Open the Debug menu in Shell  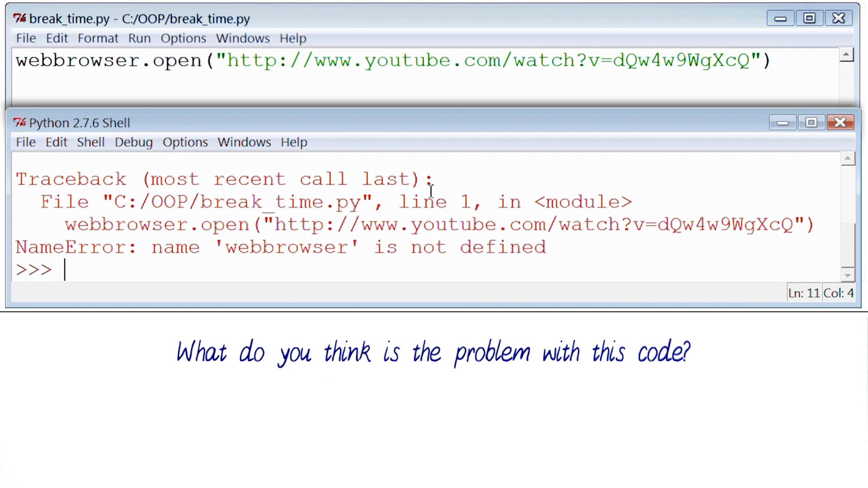pos(133,142)
